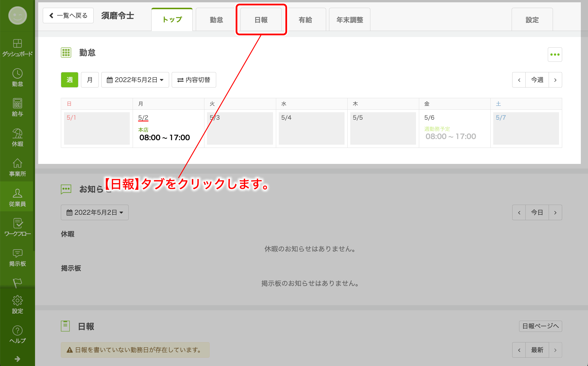The height and width of the screenshot is (366, 588).
Task: Click employee name 須磨令士
Action: pos(118,16)
